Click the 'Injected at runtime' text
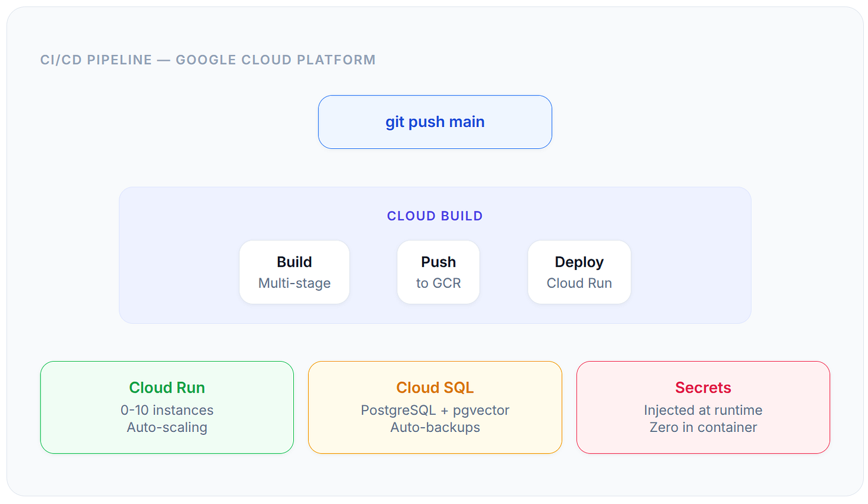Screen dimensions: 868x504 click(x=703, y=410)
